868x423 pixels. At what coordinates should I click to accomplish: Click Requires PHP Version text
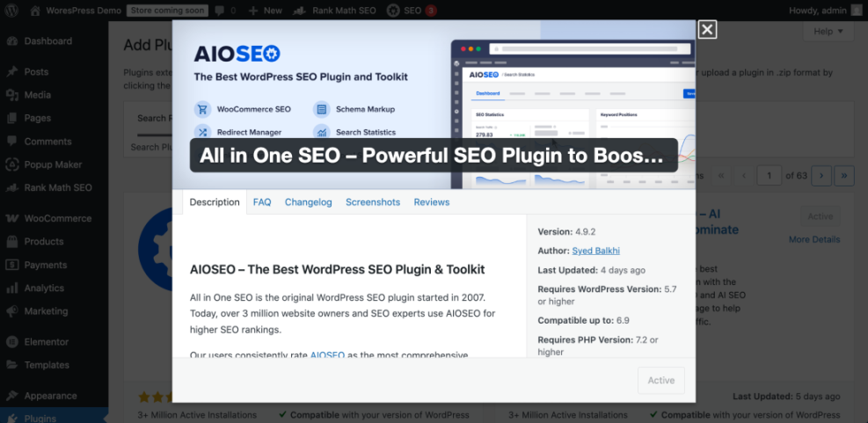click(598, 346)
